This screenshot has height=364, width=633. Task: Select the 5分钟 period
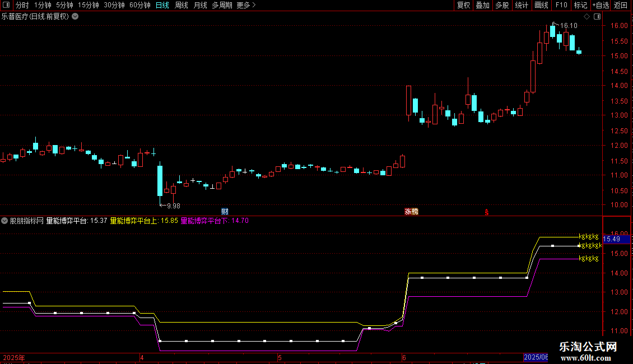(64, 5)
